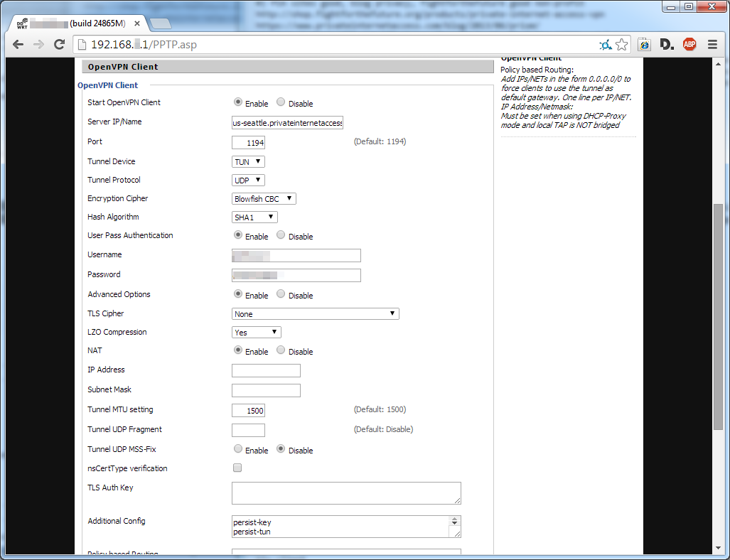The height and width of the screenshot is (560, 730).
Task: Change the TLS Cipher selection
Action: tap(315, 313)
